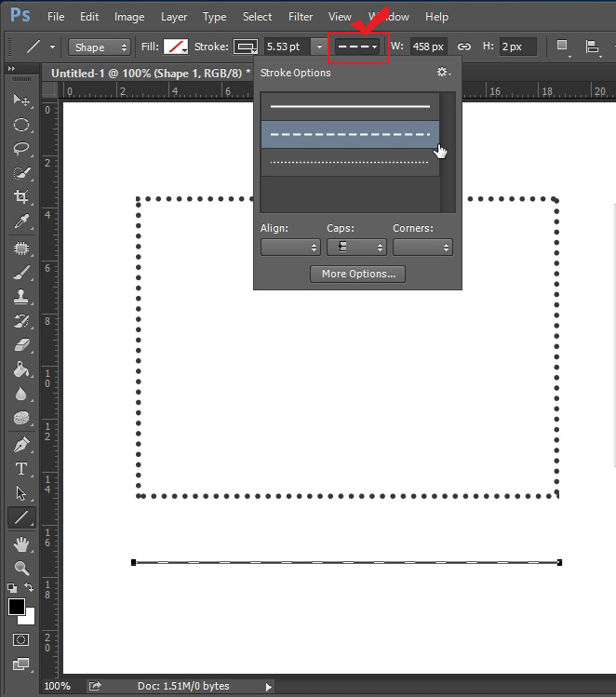This screenshot has width=616, height=697.
Task: Open the Layer menu
Action: [174, 17]
